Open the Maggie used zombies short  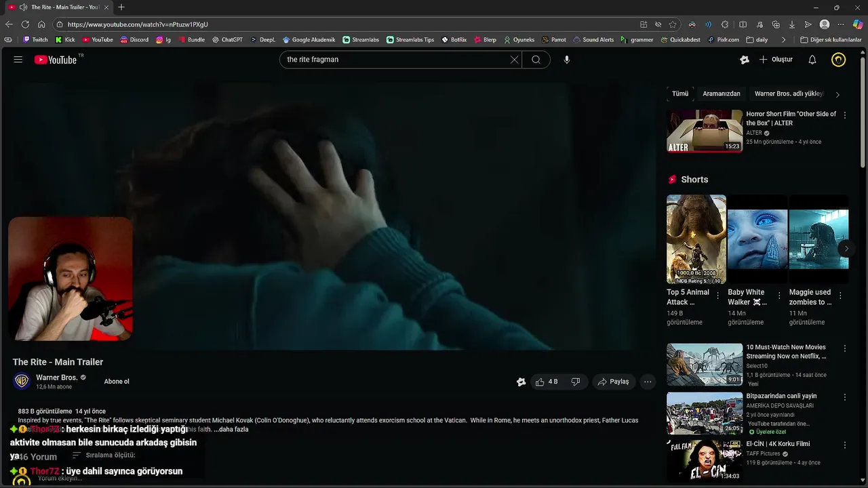pos(818,239)
